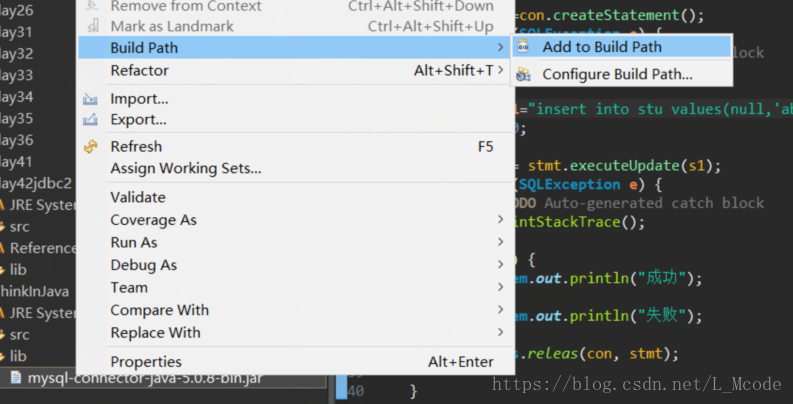793x404 pixels.
Task: Select the ThinkInJava project in explorer
Action: click(x=34, y=291)
